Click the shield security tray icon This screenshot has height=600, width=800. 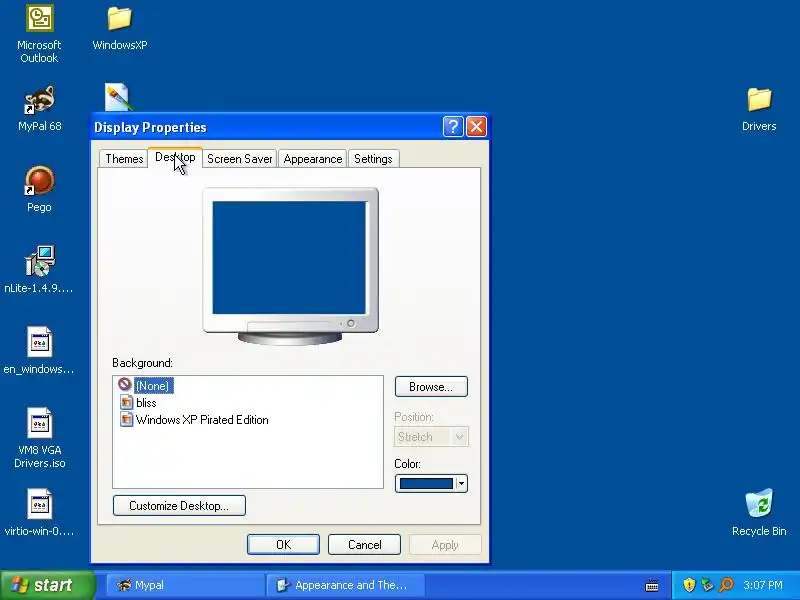(x=689, y=585)
